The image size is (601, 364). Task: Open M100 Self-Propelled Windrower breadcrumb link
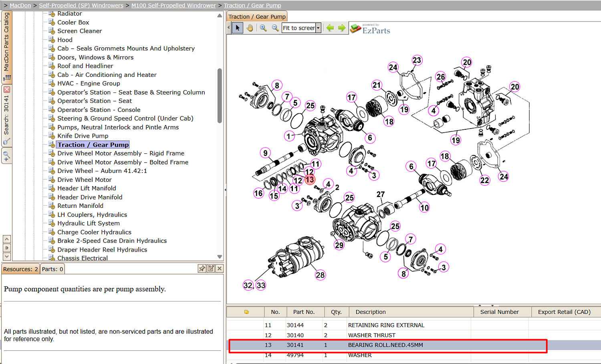click(174, 5)
